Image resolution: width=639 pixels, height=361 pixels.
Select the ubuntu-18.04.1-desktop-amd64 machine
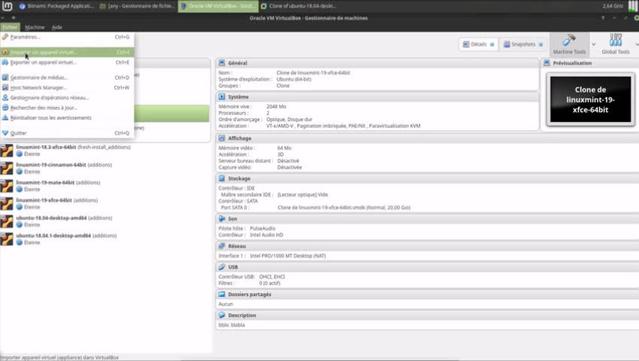105,239
